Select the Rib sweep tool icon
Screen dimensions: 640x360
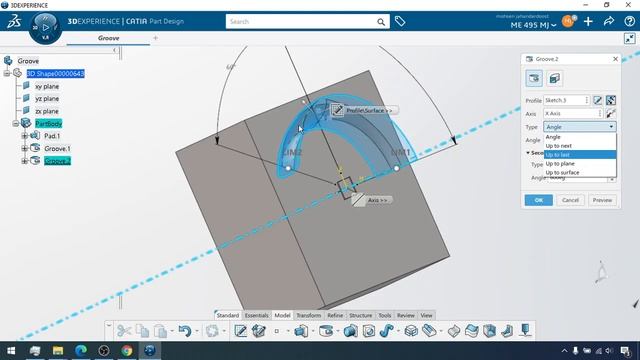coord(386,331)
